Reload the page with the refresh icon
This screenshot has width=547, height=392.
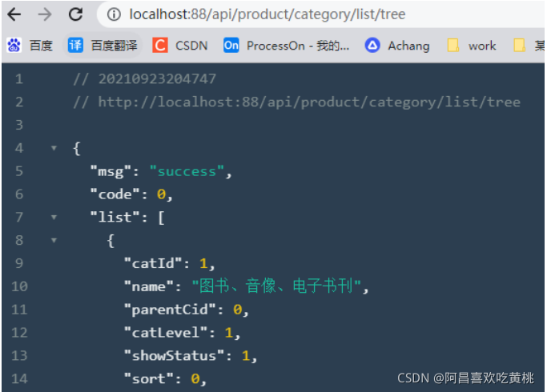tap(75, 14)
